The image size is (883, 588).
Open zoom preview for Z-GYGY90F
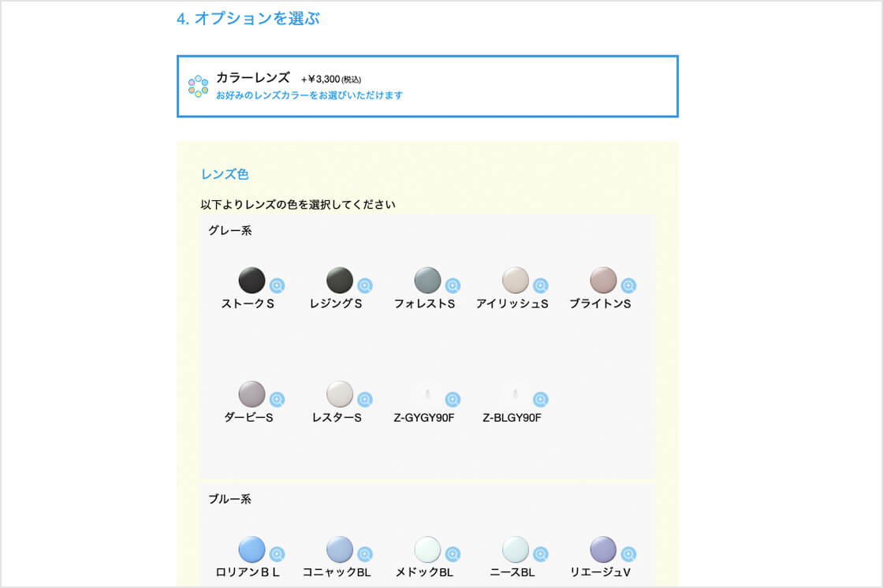(453, 400)
